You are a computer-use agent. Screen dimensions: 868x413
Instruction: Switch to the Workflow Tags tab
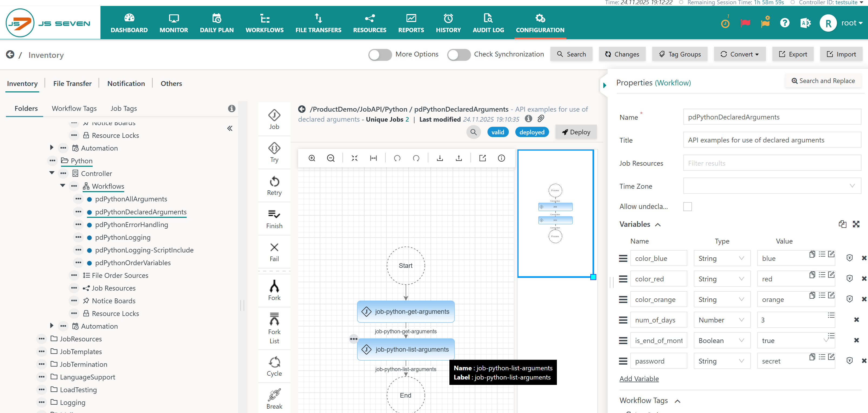click(74, 108)
